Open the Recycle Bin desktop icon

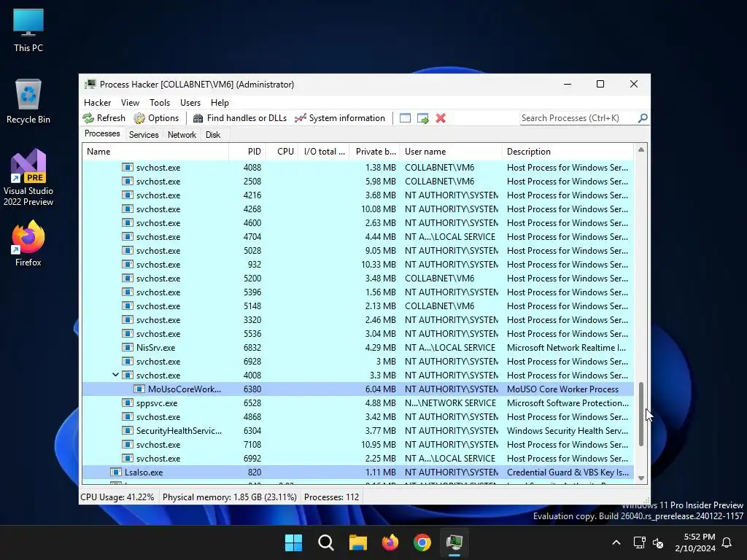[x=28, y=101]
